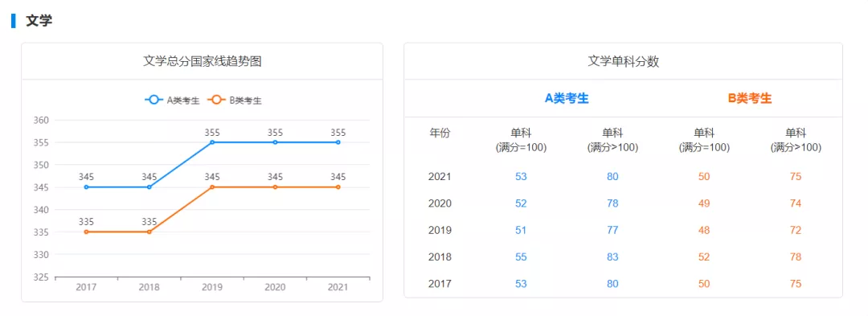This screenshot has height=316, width=868.
Task: Click the 2021 label on chart x-axis
Action: (x=338, y=287)
